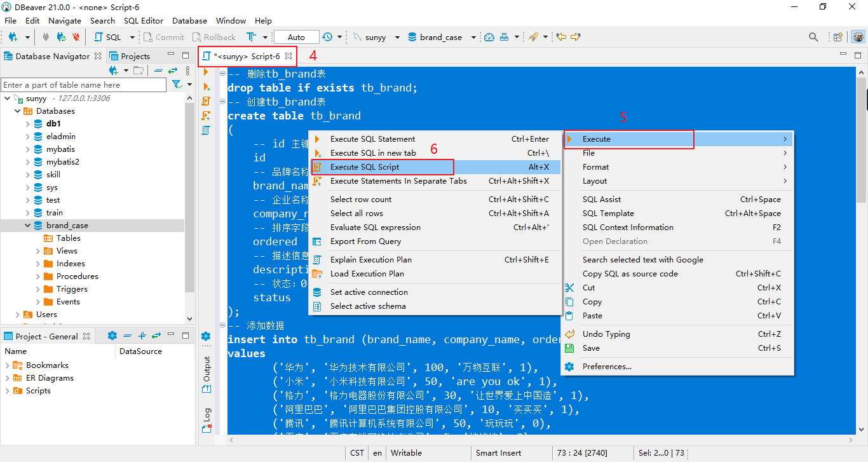Click the New Connection plug icon in main toolbar

[x=11, y=37]
